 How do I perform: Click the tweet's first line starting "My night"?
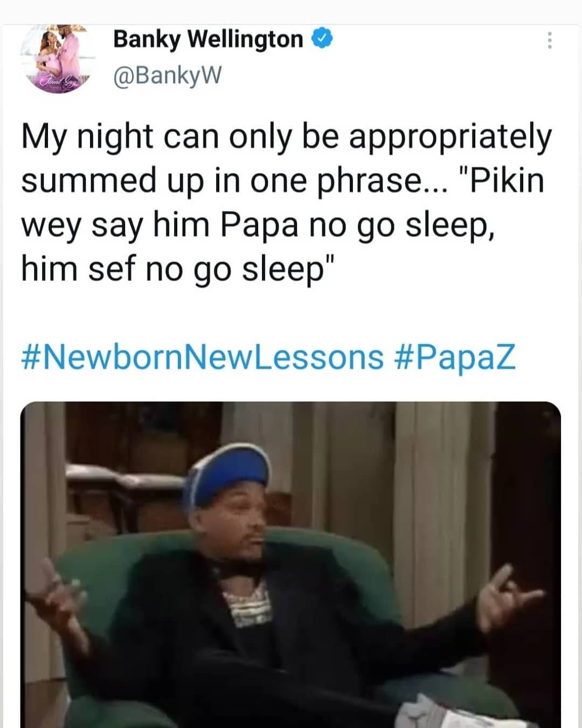click(286, 137)
